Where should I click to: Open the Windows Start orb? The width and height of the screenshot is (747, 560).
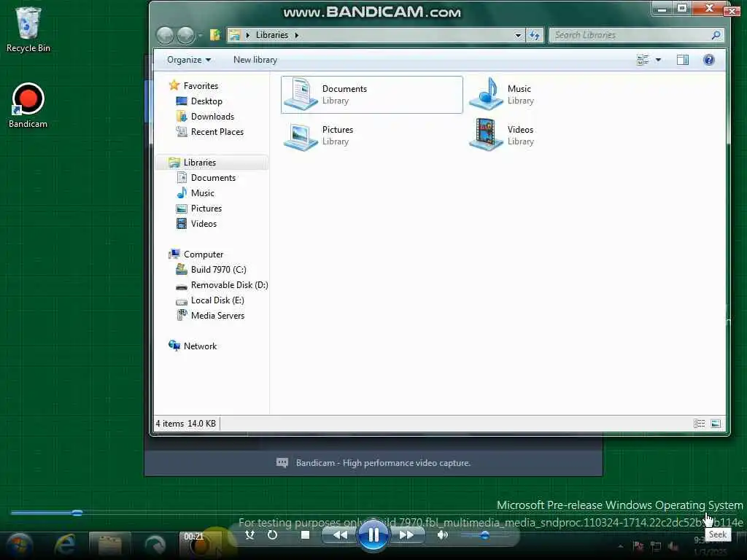tap(20, 545)
